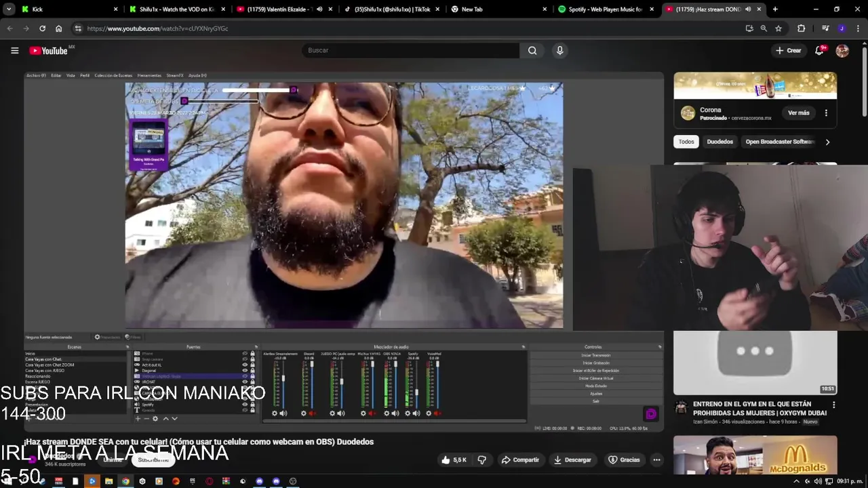Screen dimensions: 868x488
Task: Click the YouTube search magnifier button
Action: tap(532, 50)
